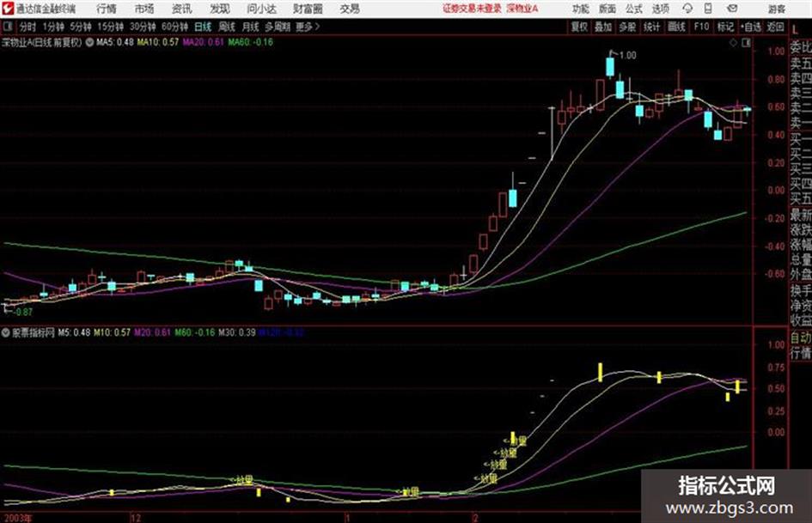Click the 换手 row in right sidebar
Image resolution: width=812 pixels, height=523 pixels.
pyautogui.click(x=801, y=290)
